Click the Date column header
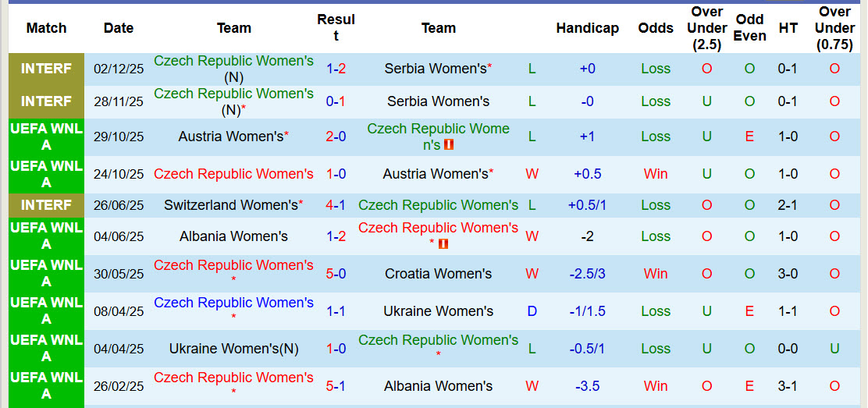 coord(119,28)
